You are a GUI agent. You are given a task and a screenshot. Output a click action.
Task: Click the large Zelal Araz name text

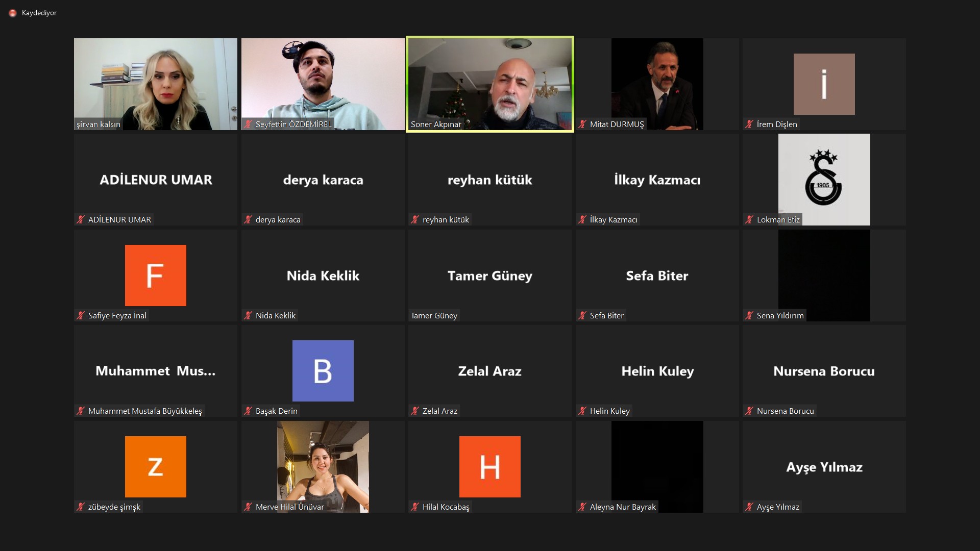pos(490,371)
